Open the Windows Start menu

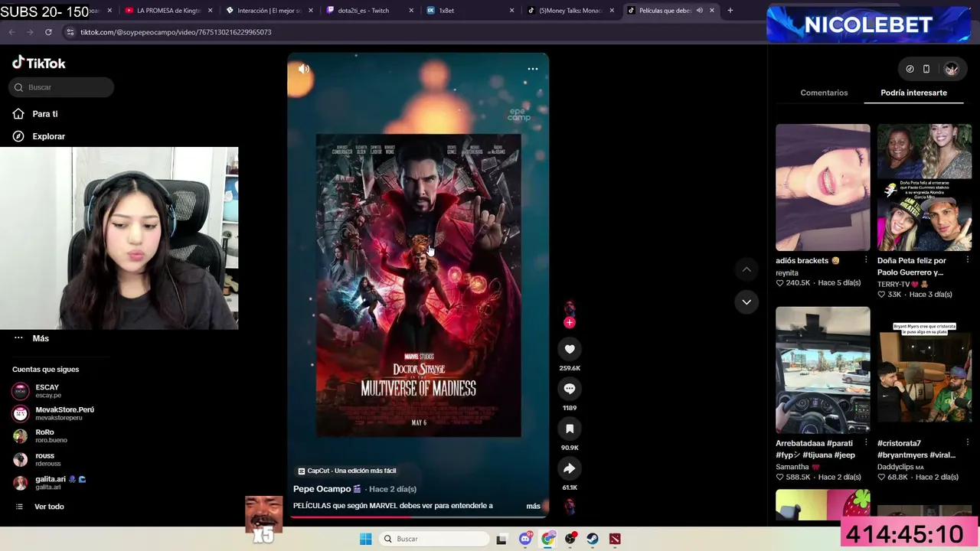point(366,539)
